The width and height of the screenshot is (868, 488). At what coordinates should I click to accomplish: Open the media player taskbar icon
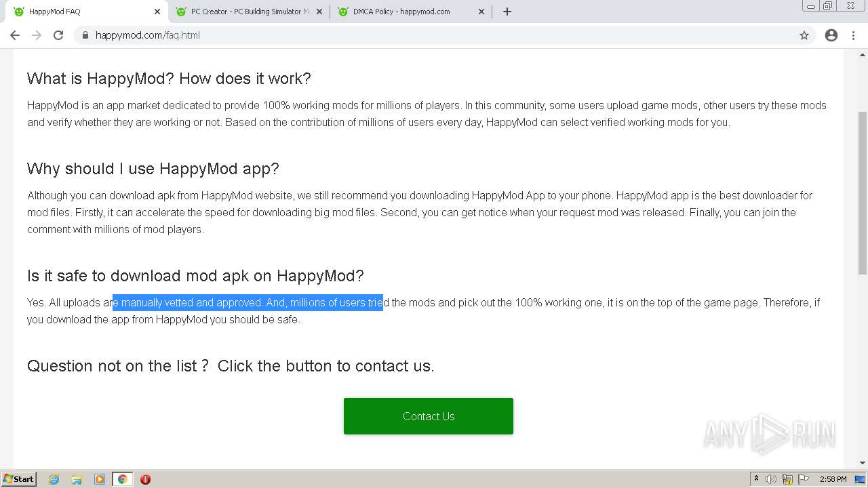100,479
